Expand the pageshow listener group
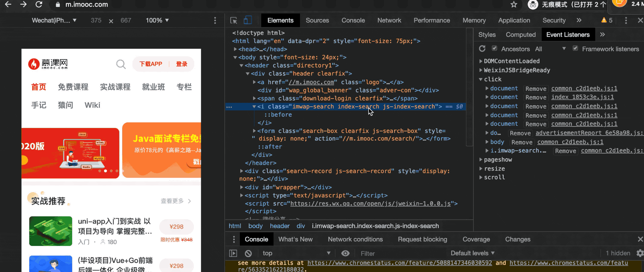This screenshot has height=272, width=644. [481, 159]
